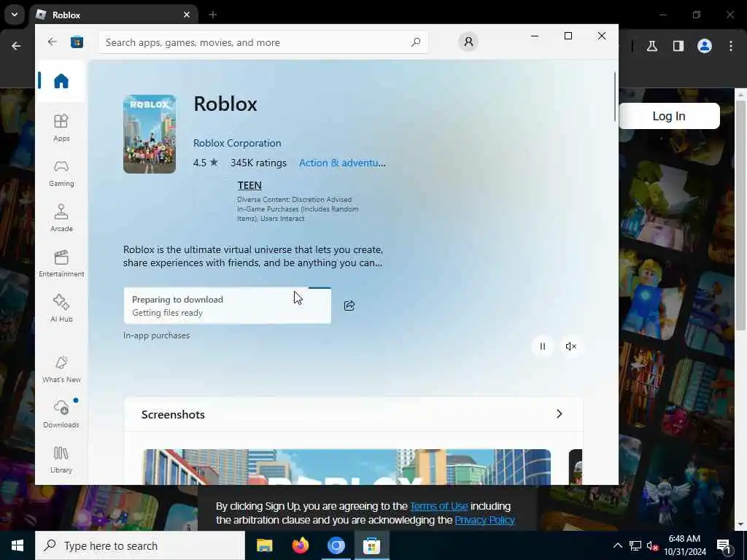
Task: Open the browser tab search dropdown
Action: click(15, 15)
